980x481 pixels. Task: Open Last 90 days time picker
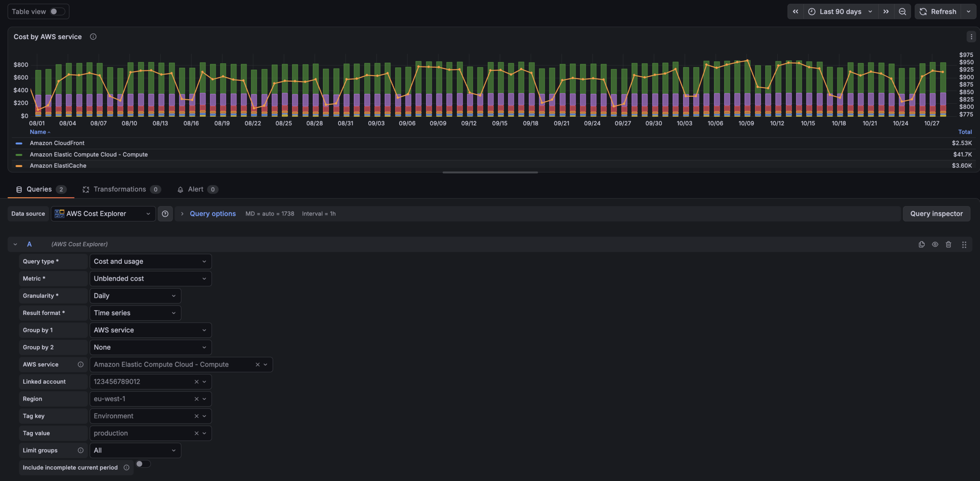point(840,11)
